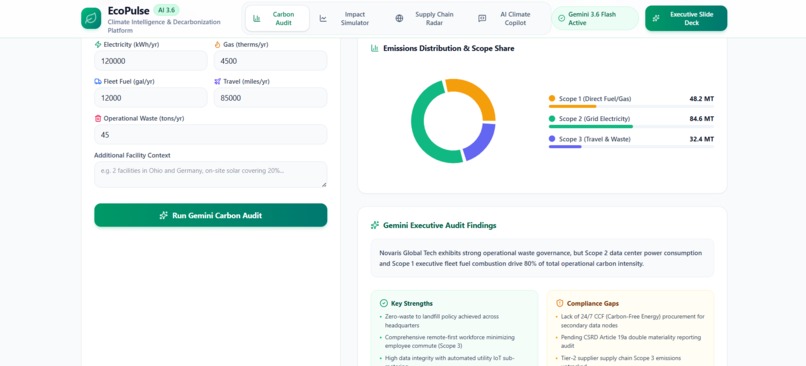This screenshot has height=366, width=806.
Task: Click 'Gemini Executive Audit Findings' heading
Action: (x=439, y=225)
